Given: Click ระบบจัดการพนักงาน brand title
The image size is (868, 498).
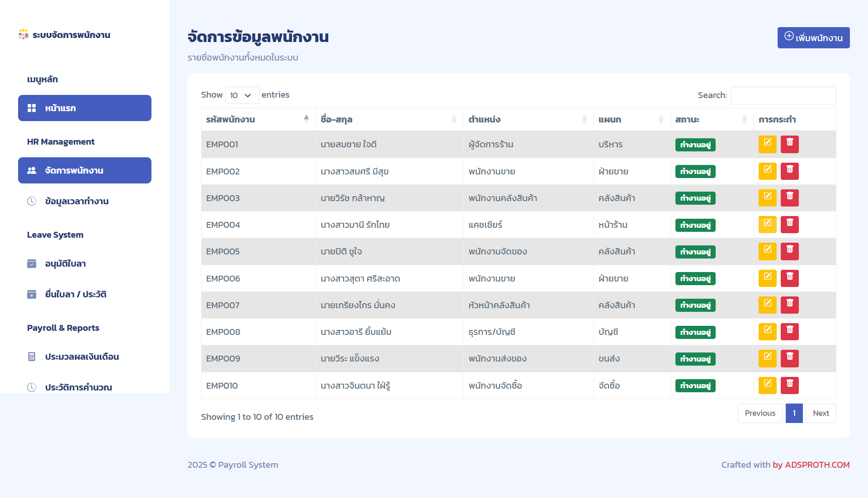Looking at the screenshot, I should (x=71, y=35).
